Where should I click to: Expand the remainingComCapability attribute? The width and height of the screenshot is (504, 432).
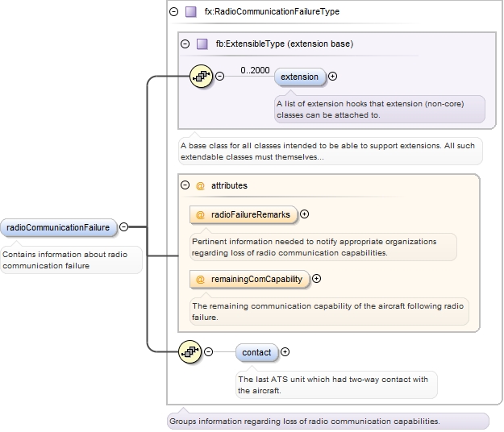coord(316,279)
